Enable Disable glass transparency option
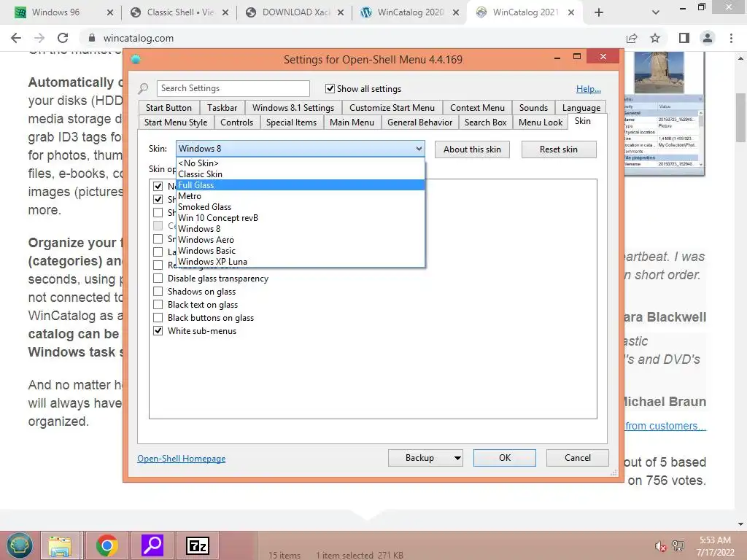The image size is (747, 560). [x=158, y=278]
